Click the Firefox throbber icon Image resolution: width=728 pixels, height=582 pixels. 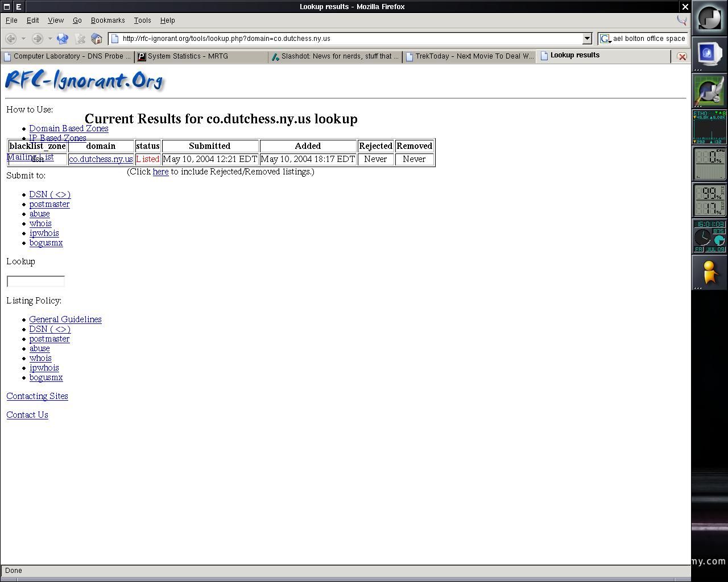[x=682, y=20]
